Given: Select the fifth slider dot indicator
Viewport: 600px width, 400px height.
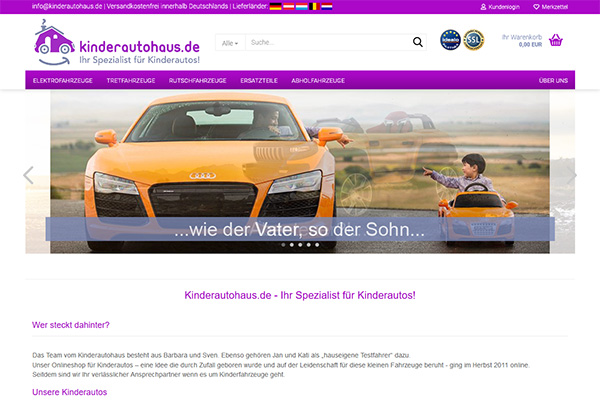Looking at the screenshot, I should click(x=317, y=245).
